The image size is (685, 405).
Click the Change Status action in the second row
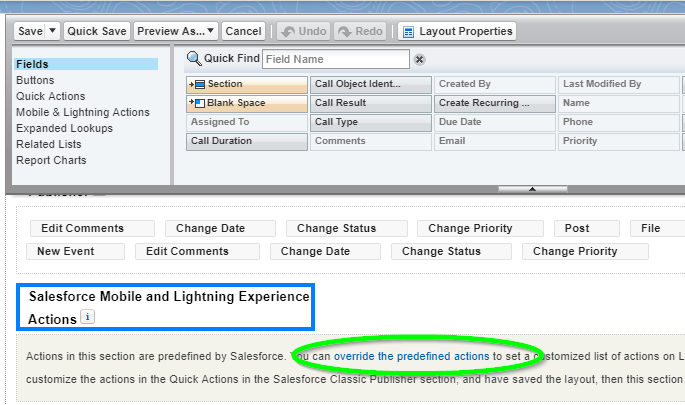[451, 252]
